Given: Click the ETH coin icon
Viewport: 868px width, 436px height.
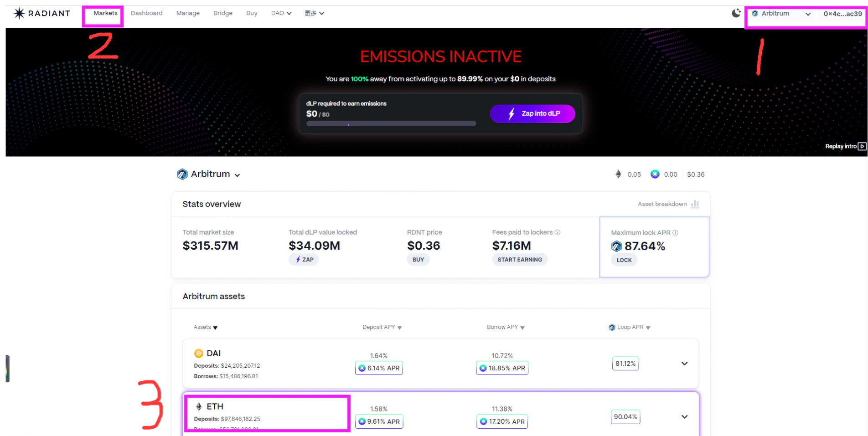Looking at the screenshot, I should tap(199, 406).
